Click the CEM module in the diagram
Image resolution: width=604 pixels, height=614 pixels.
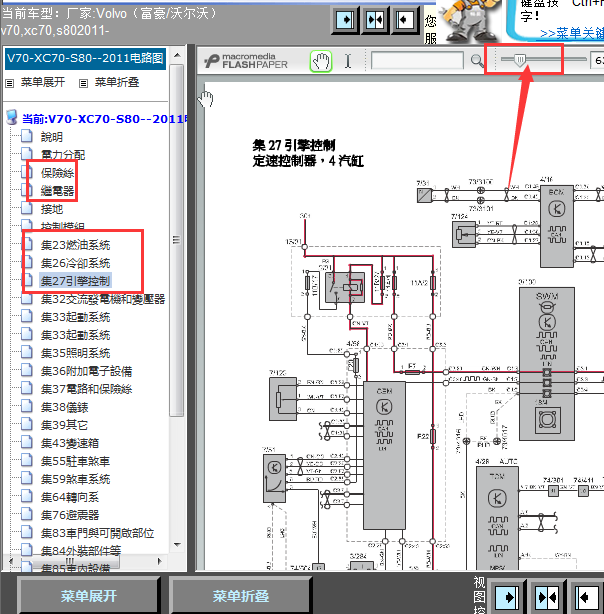tap(384, 455)
